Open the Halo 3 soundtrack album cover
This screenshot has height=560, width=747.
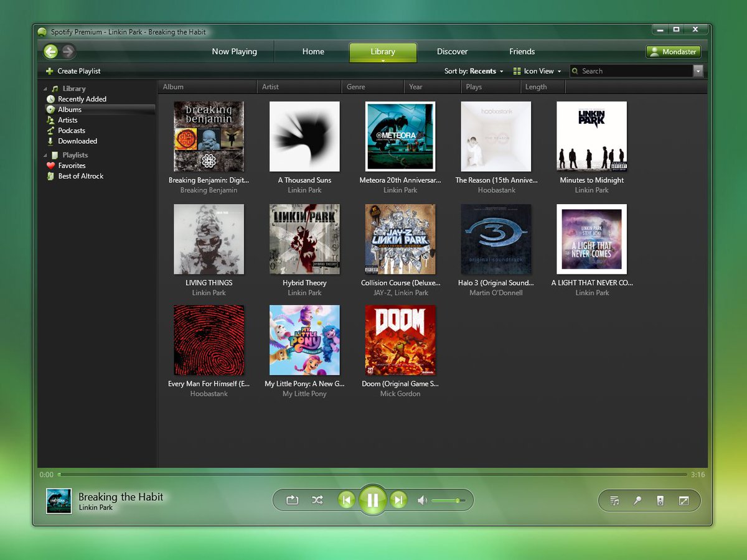496,239
